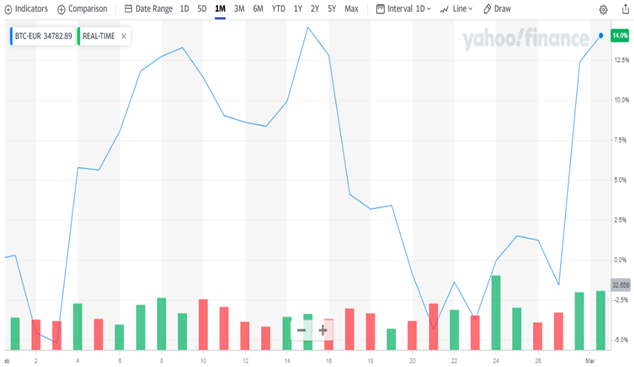Open the Date Range picker
The image size is (634, 367).
[x=148, y=9]
